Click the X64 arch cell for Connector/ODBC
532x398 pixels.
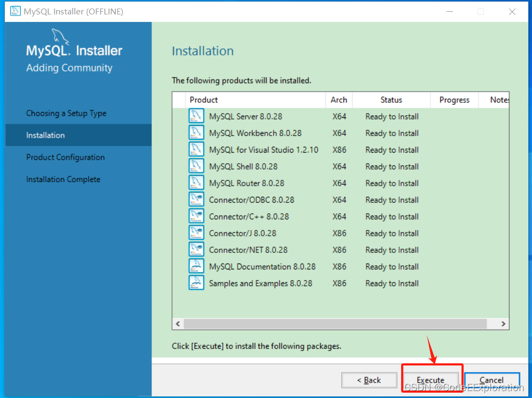(x=339, y=200)
